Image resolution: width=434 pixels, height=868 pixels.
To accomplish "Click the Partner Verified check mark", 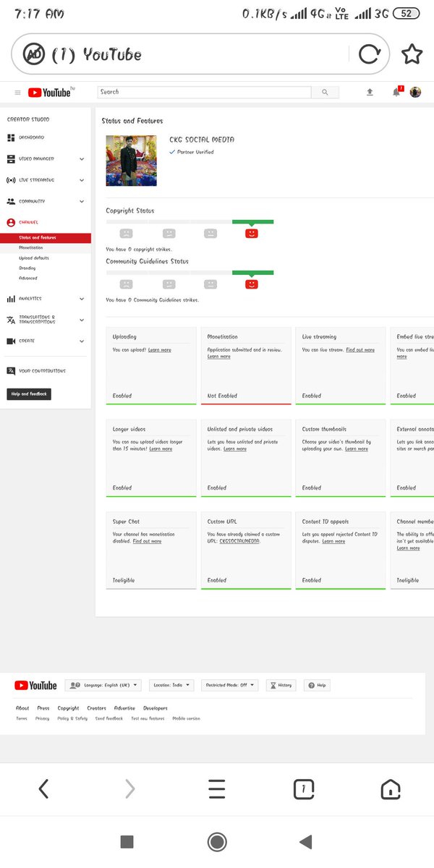I will click(172, 152).
